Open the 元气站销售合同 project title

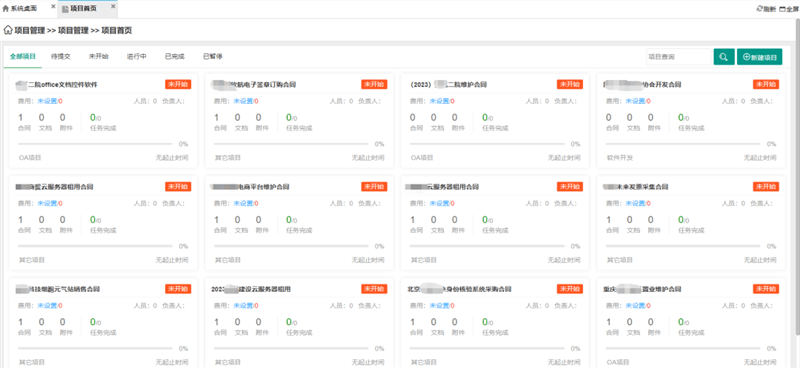(58, 289)
